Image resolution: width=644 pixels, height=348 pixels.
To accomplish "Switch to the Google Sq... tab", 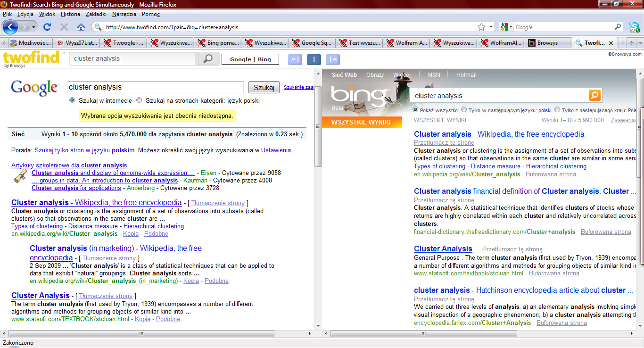I will [x=312, y=42].
